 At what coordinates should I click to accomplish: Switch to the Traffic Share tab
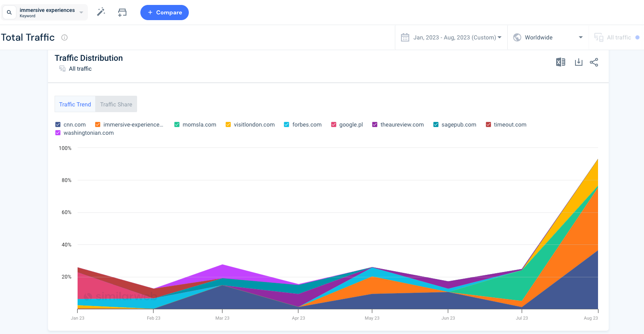116,104
